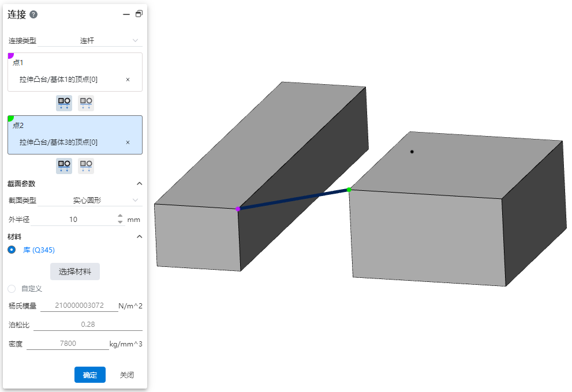The height and width of the screenshot is (392, 572).
Task: Select the 库 (Q345) radio button
Action: tap(12, 250)
